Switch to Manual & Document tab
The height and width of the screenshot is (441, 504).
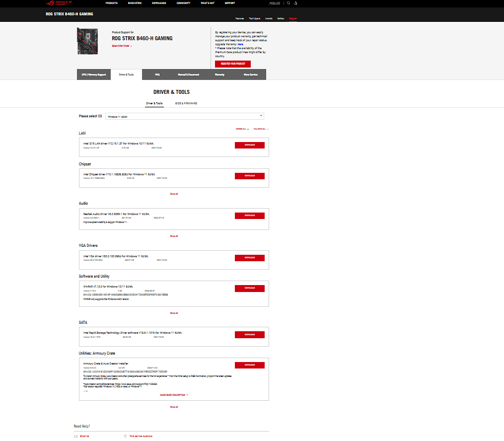[188, 74]
